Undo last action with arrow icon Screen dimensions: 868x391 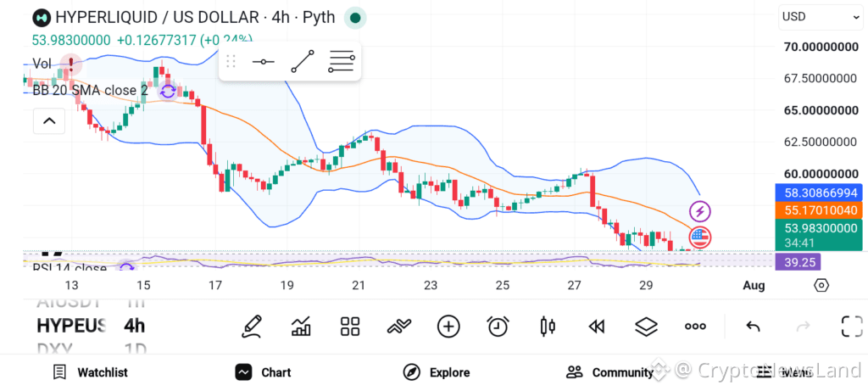pos(753,327)
